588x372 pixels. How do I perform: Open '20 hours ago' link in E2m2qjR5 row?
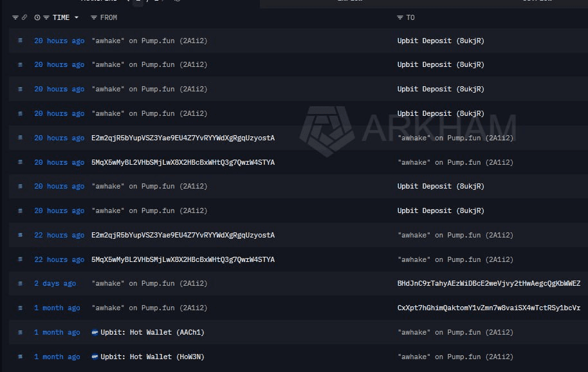[x=59, y=138]
